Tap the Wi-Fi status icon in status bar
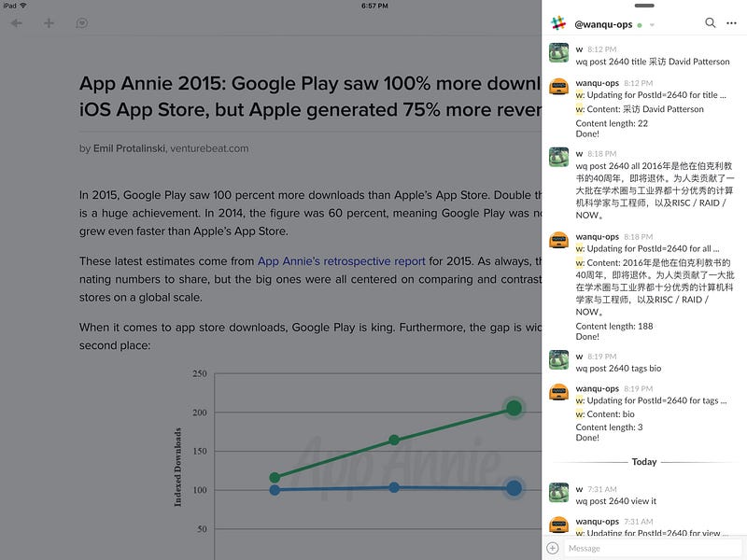The image size is (747, 560). pyautogui.click(x=23, y=6)
